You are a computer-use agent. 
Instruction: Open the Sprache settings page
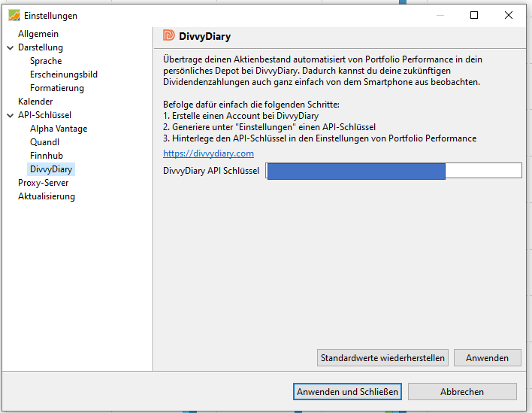pos(46,61)
